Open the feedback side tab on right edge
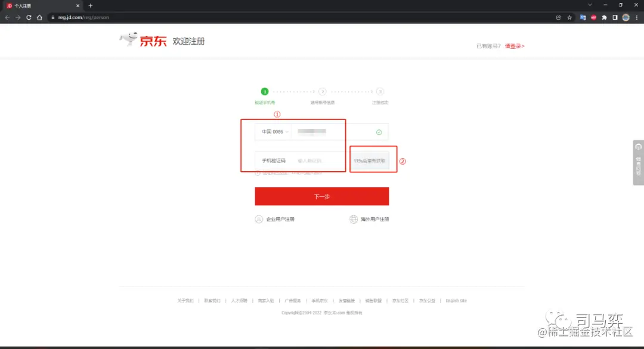 pyautogui.click(x=638, y=162)
